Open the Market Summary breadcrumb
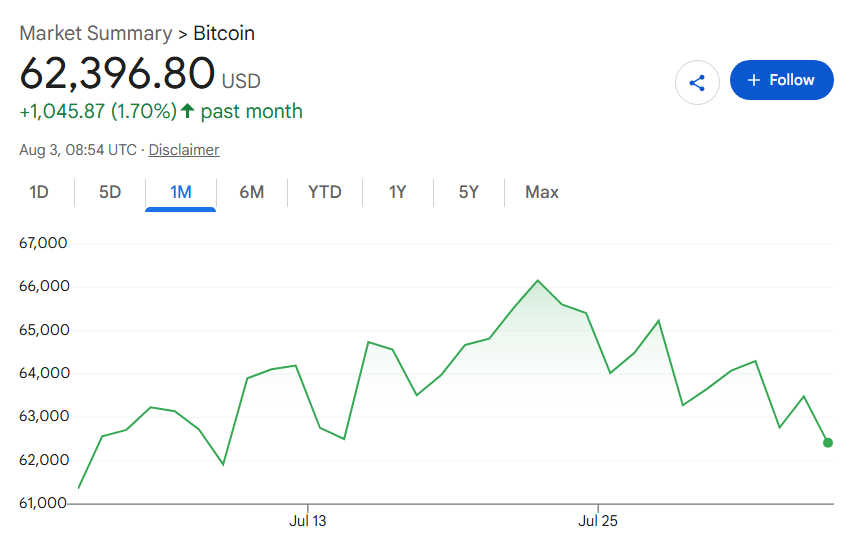The width and height of the screenshot is (864, 537). [96, 33]
